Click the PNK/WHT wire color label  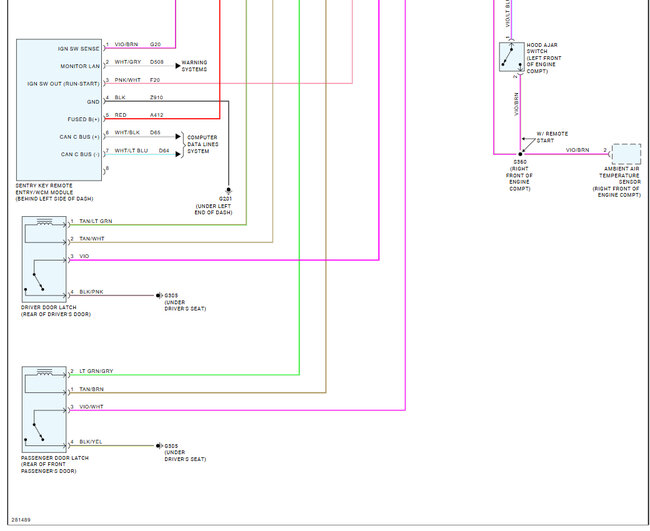[128, 80]
